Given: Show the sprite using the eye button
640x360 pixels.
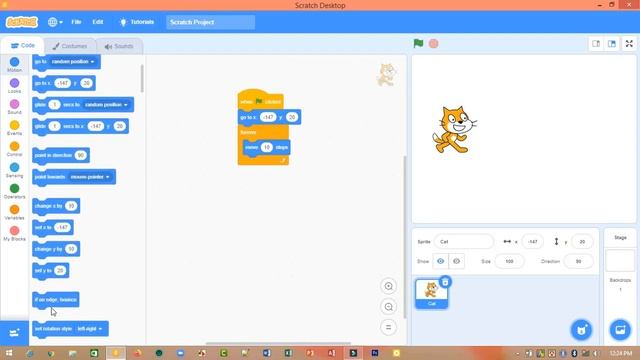Looking at the screenshot, I should tap(440, 261).
